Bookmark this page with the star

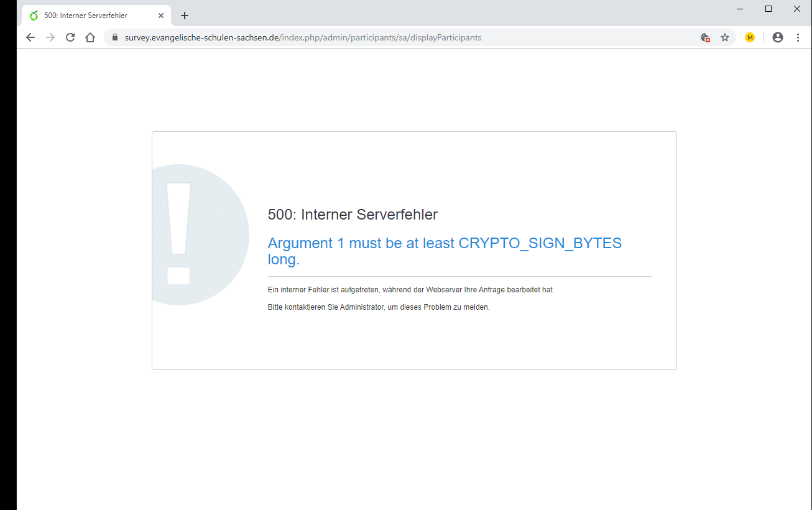pyautogui.click(x=725, y=37)
